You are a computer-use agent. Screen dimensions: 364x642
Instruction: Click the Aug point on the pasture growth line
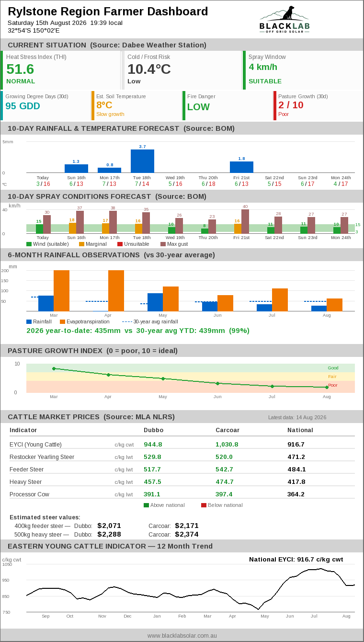[x=327, y=387]
